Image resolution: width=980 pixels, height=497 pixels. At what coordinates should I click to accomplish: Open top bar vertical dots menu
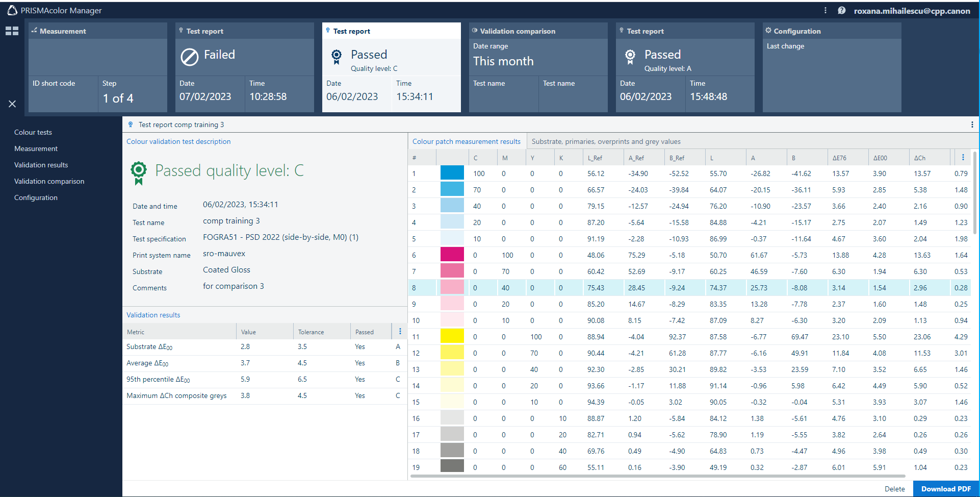click(825, 11)
